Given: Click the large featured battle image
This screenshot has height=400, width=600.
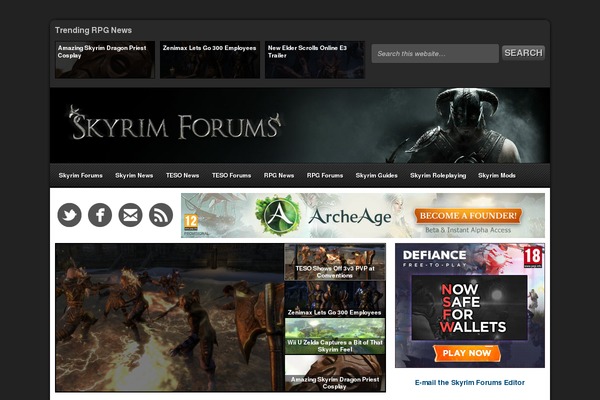Looking at the screenshot, I should pyautogui.click(x=170, y=318).
